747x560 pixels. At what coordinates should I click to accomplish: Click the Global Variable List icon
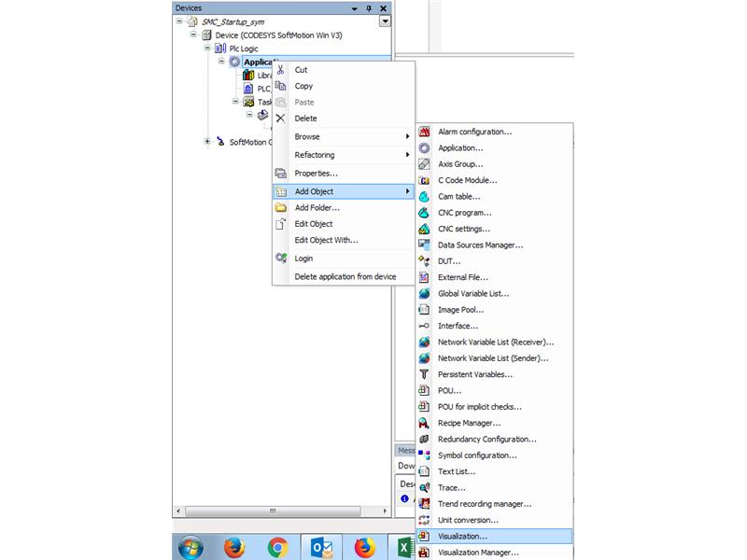tap(424, 294)
